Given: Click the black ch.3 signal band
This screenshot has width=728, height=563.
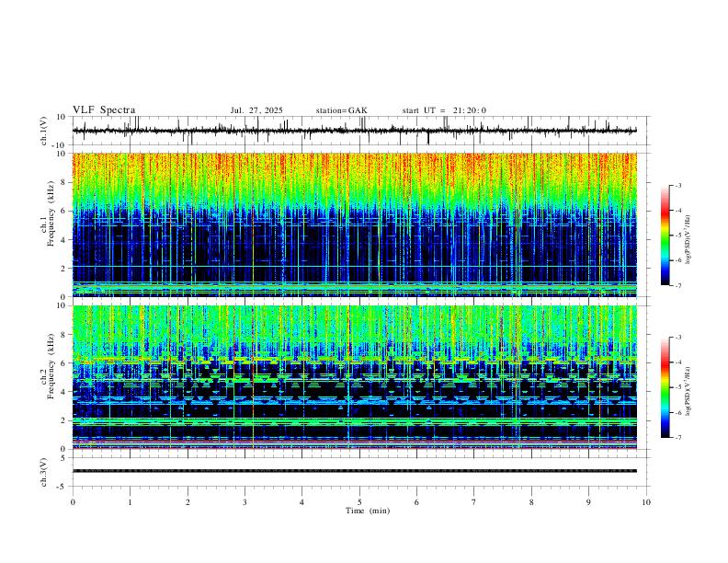Looking at the screenshot, I should (355, 471).
